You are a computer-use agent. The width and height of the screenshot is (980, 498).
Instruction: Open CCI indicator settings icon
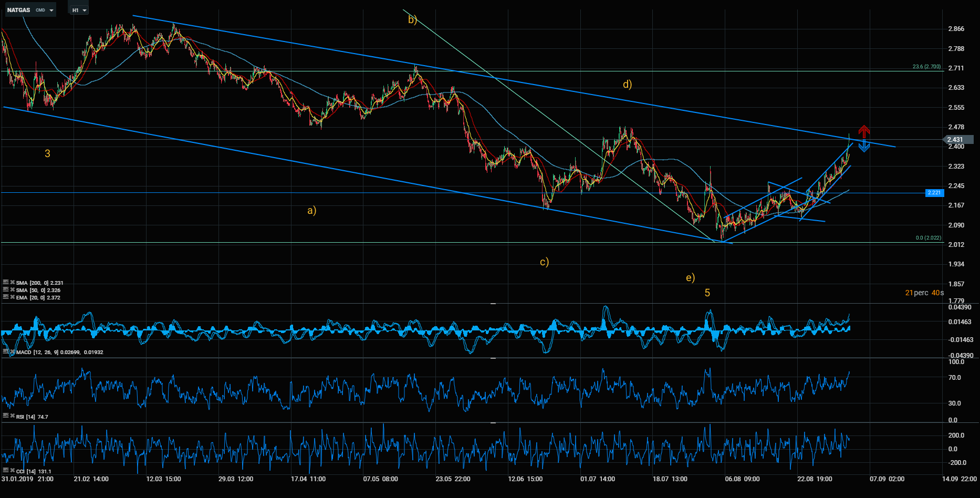tap(5, 471)
